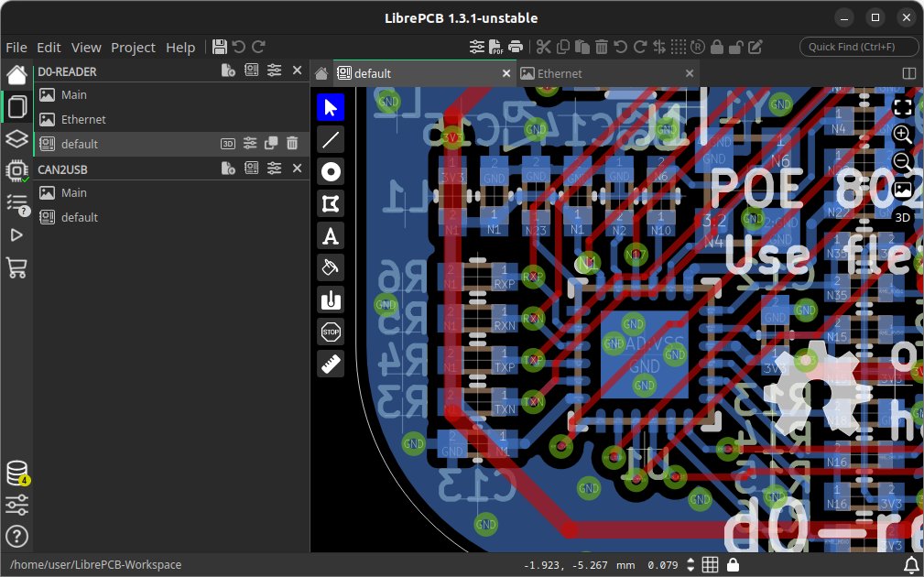Image resolution: width=924 pixels, height=577 pixels.
Task: Switch to 3D view with the 3D button
Action: [x=902, y=217]
